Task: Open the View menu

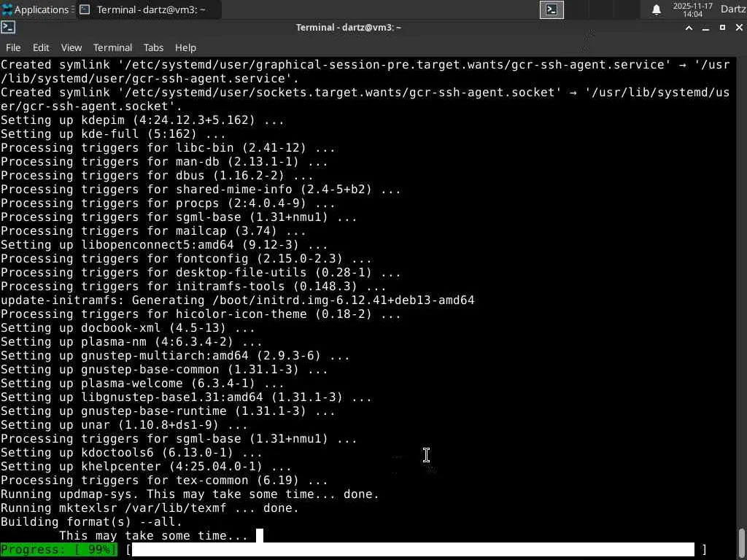Action: tap(71, 47)
